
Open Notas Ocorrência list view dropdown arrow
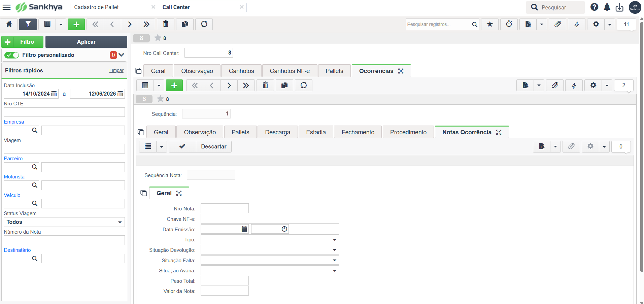pos(162,146)
